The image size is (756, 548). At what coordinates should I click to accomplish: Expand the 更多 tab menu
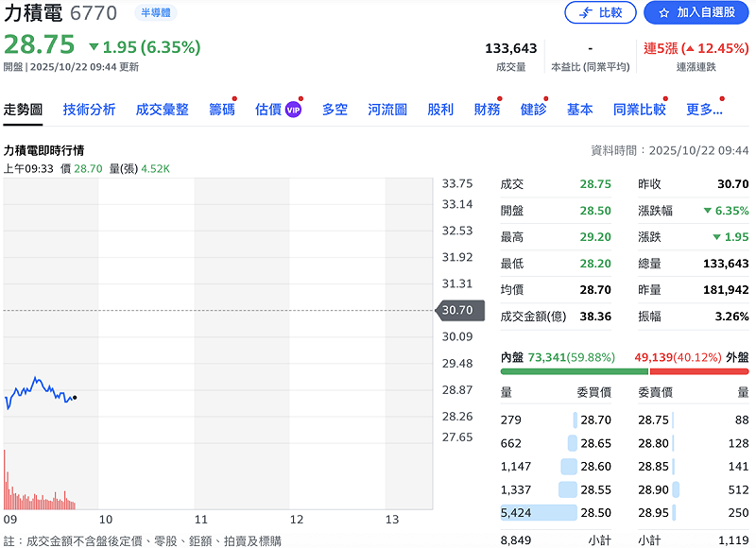(x=704, y=110)
